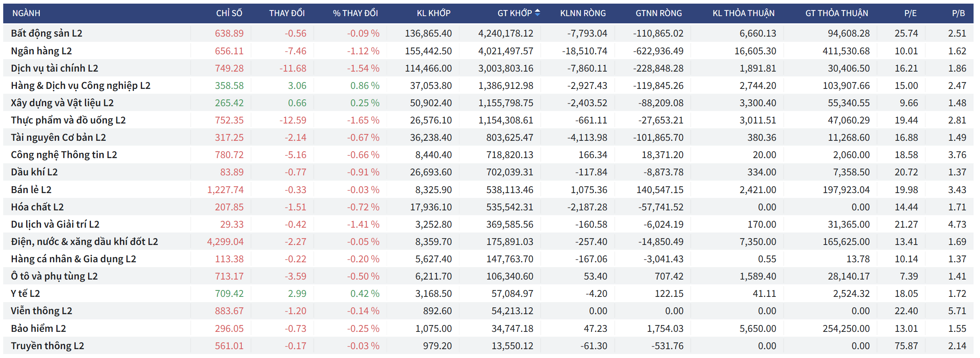Open Ngân hàng L2 sector row

(41, 51)
